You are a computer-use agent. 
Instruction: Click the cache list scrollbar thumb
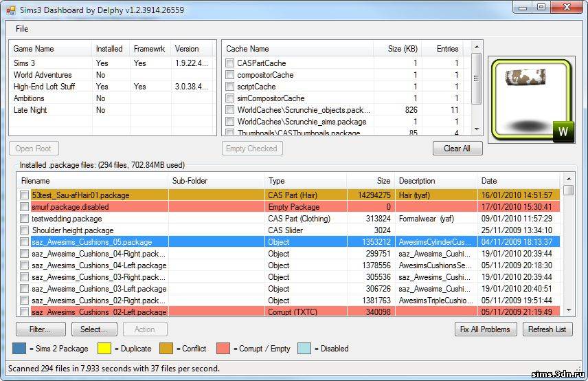click(x=477, y=78)
